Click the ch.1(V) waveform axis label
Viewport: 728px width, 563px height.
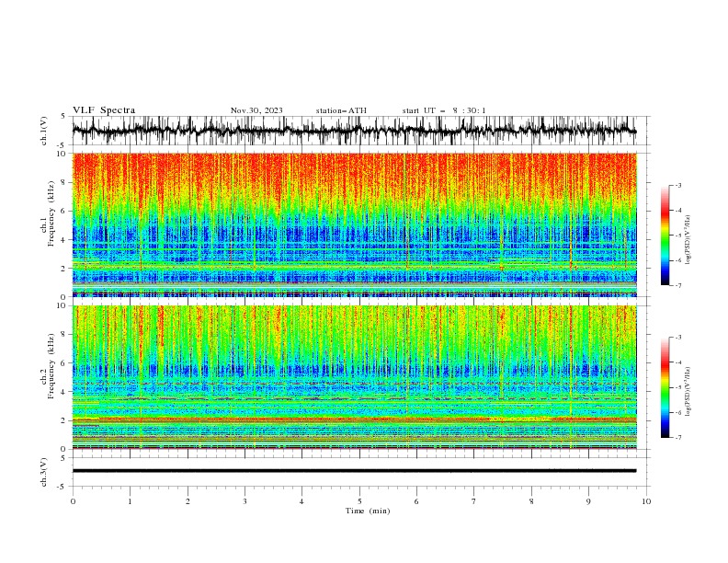[44, 131]
